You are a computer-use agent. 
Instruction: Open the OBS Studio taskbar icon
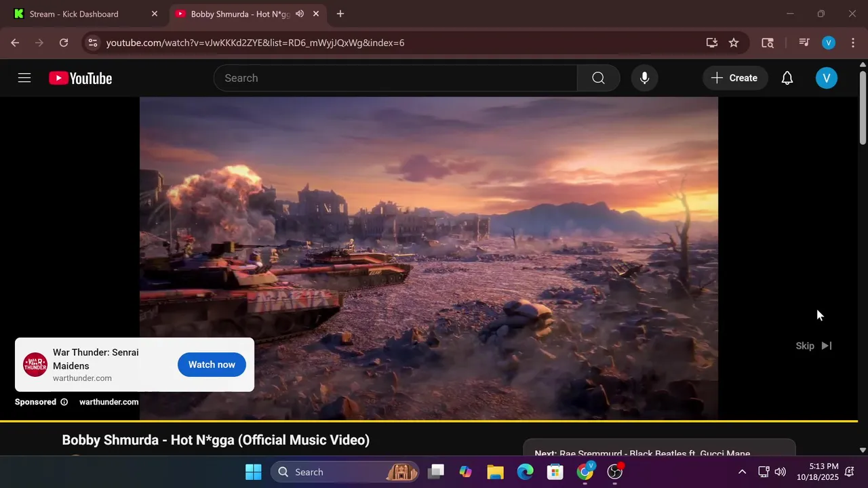615,472
